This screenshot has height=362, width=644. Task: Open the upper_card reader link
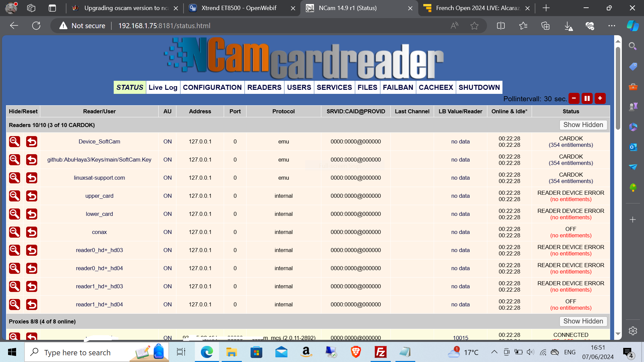point(99,196)
